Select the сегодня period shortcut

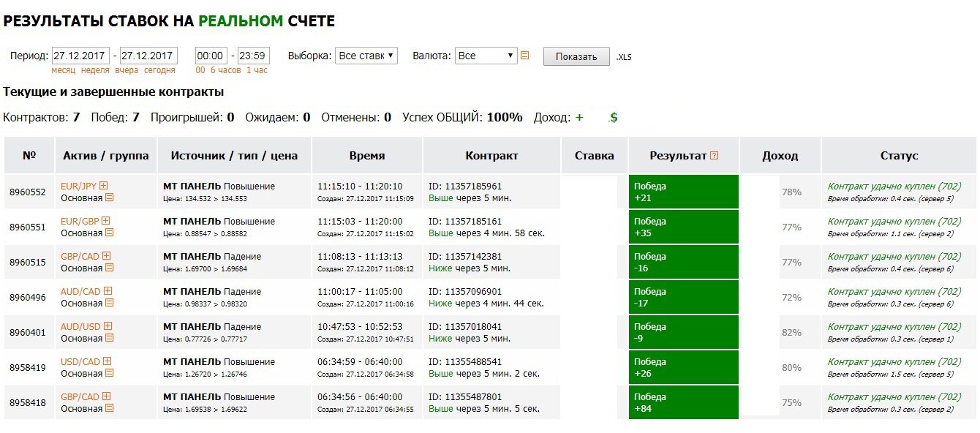(159, 70)
